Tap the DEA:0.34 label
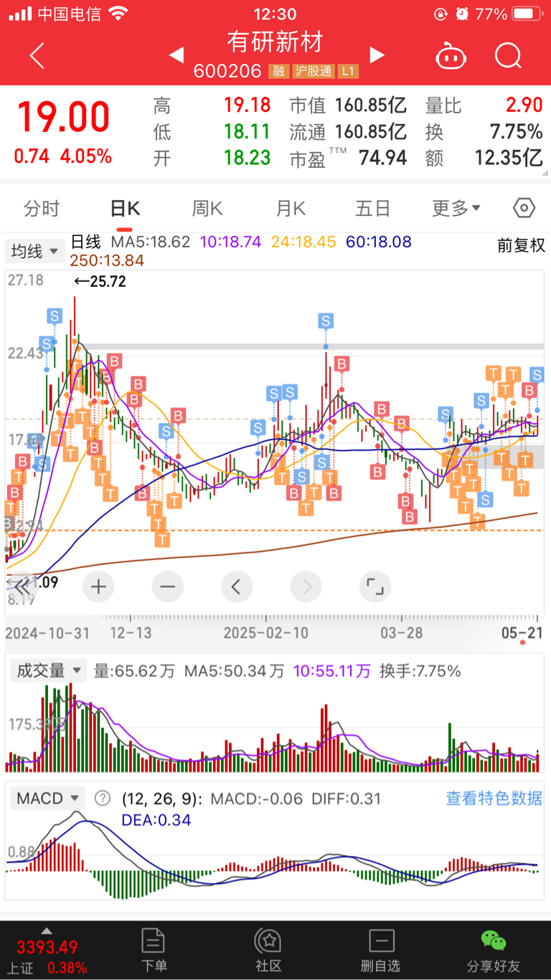The width and height of the screenshot is (551, 980). (x=156, y=819)
